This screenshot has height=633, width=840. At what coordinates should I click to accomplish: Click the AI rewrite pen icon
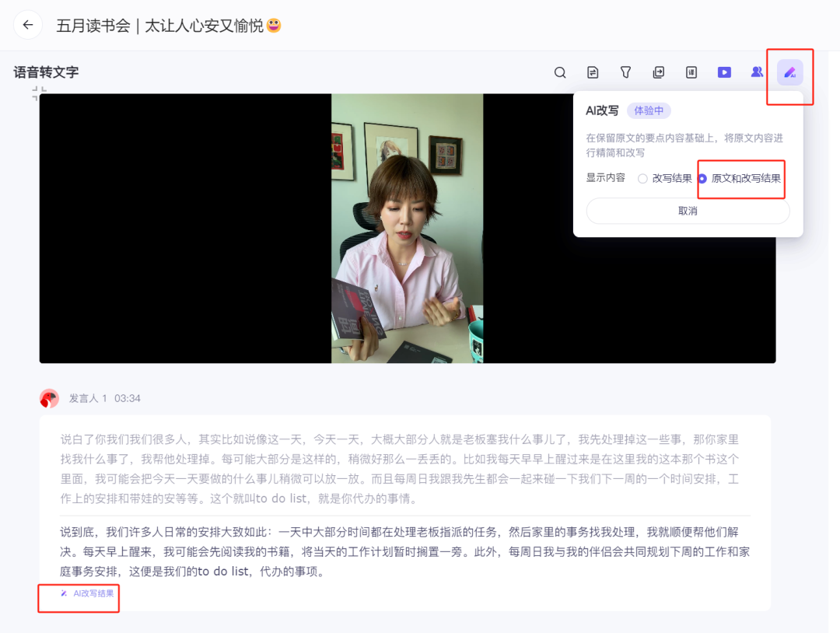pos(790,72)
